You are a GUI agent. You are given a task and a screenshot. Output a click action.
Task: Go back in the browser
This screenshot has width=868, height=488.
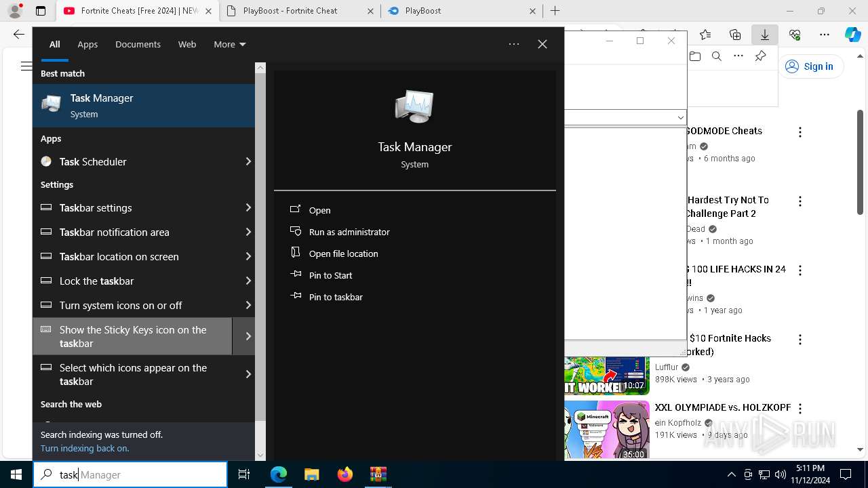pos(19,35)
